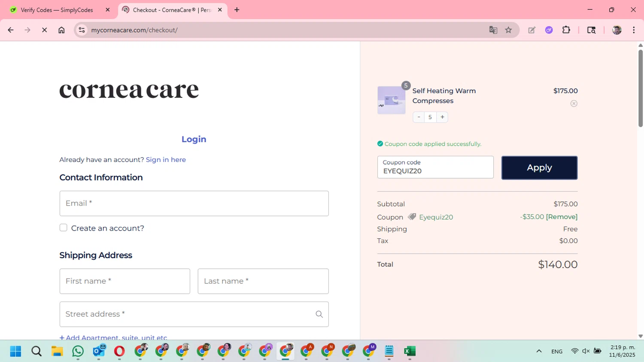Click the warm compresses product thumbnail
644x362 pixels.
click(391, 100)
